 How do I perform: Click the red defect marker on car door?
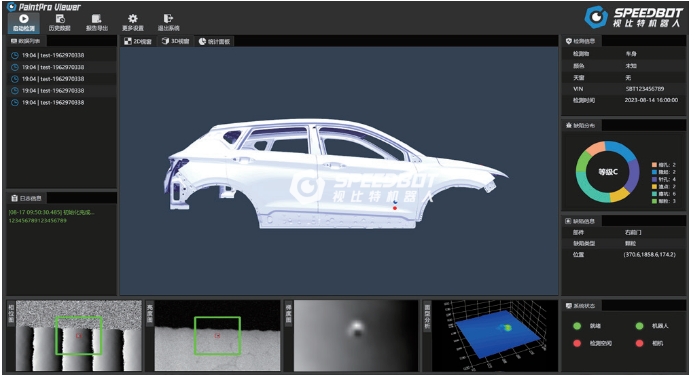pyautogui.click(x=394, y=208)
